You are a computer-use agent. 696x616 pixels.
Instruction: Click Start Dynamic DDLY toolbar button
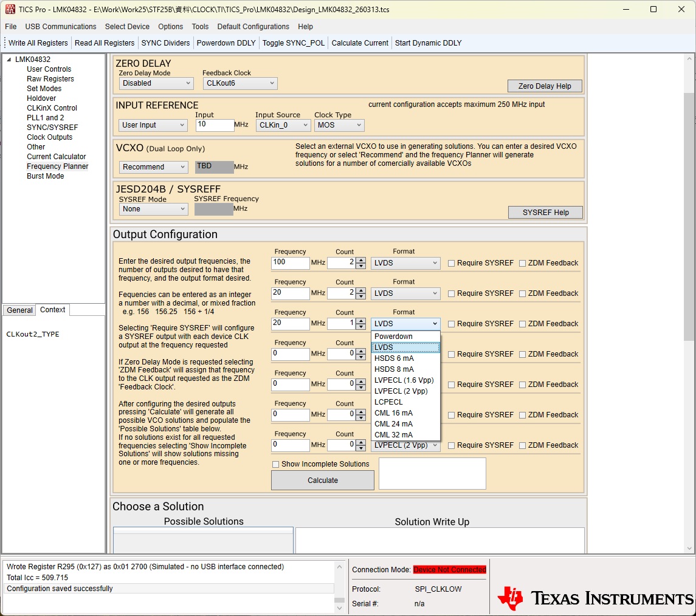click(x=429, y=43)
